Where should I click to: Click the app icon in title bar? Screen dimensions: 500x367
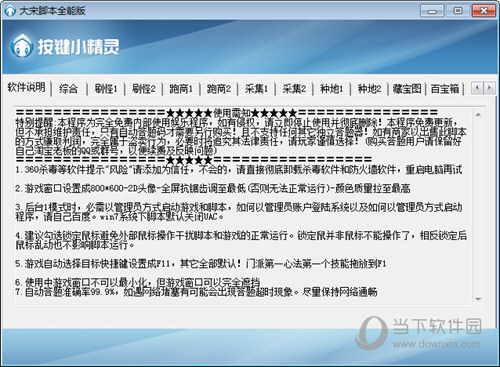[10, 10]
